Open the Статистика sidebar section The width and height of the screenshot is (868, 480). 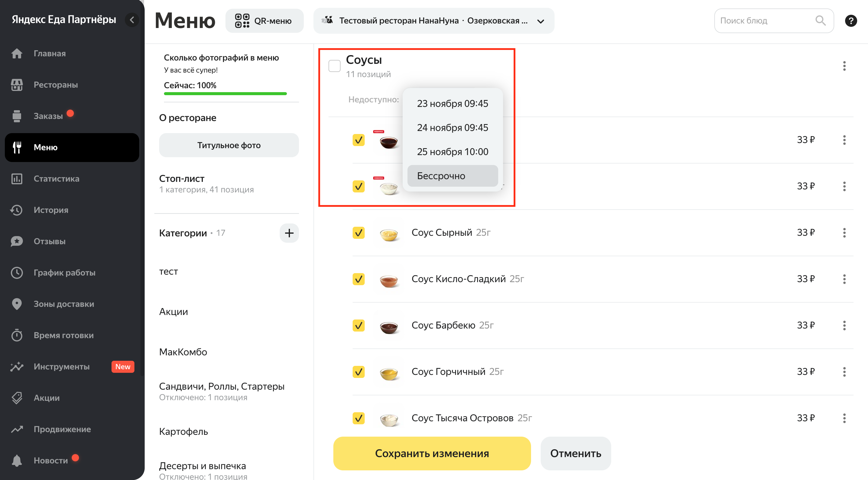point(72,179)
